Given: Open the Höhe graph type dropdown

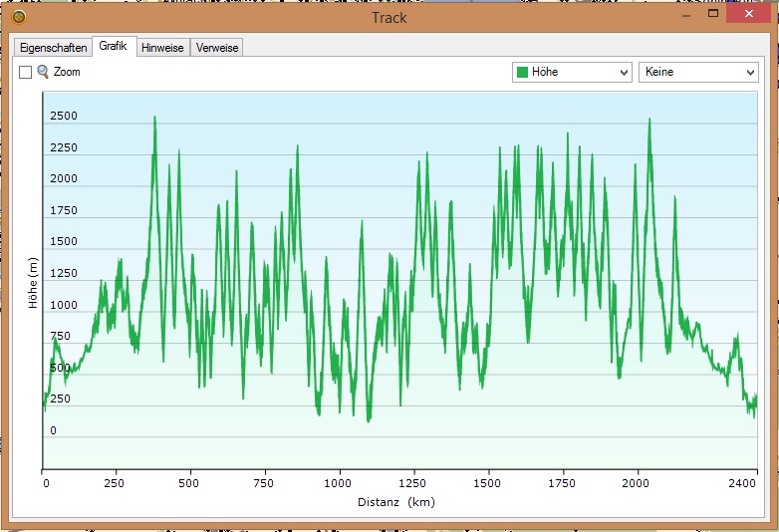Looking at the screenshot, I should [x=572, y=72].
